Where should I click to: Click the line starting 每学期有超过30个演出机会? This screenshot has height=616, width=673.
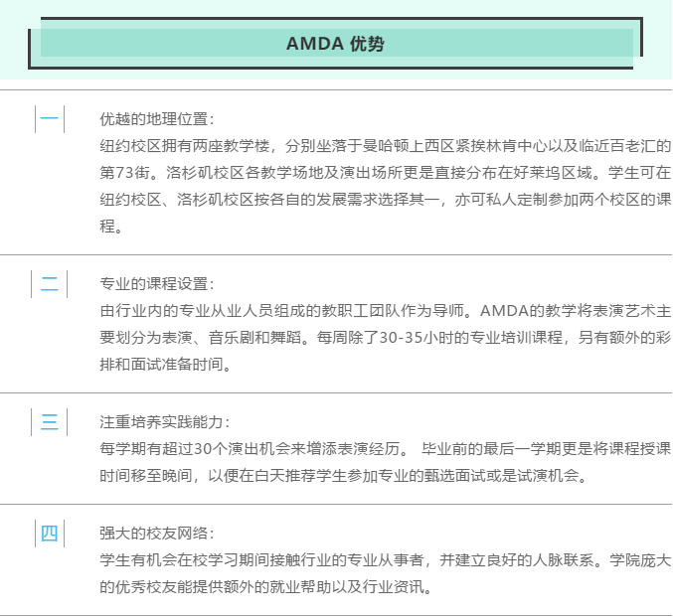(x=385, y=449)
